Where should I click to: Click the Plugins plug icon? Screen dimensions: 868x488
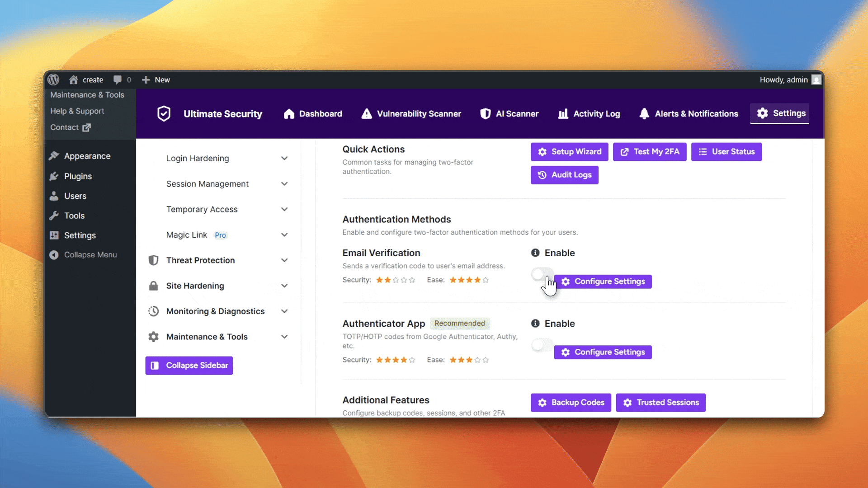54,176
